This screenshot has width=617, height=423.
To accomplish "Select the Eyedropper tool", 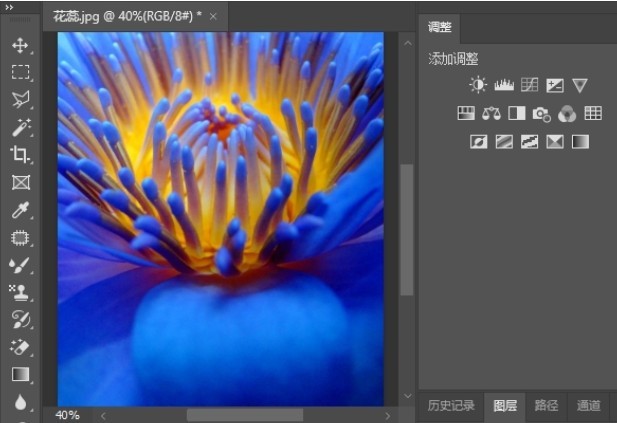I will [19, 210].
